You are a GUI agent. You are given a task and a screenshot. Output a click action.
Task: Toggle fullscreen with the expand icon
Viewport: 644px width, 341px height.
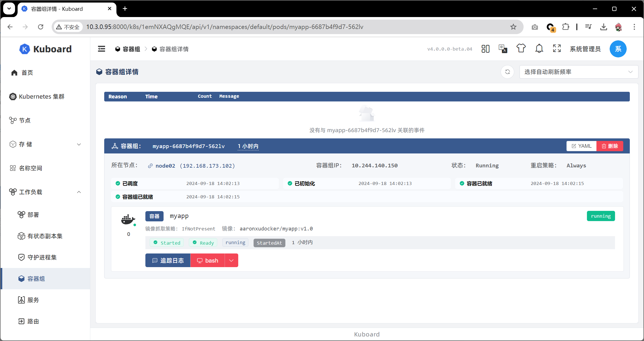click(557, 49)
